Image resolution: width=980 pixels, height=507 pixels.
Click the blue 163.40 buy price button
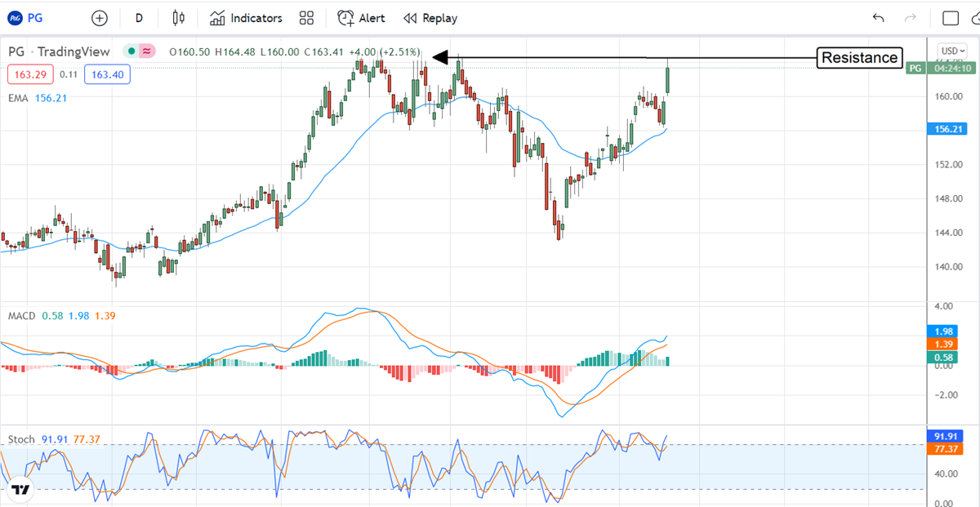pyautogui.click(x=107, y=74)
